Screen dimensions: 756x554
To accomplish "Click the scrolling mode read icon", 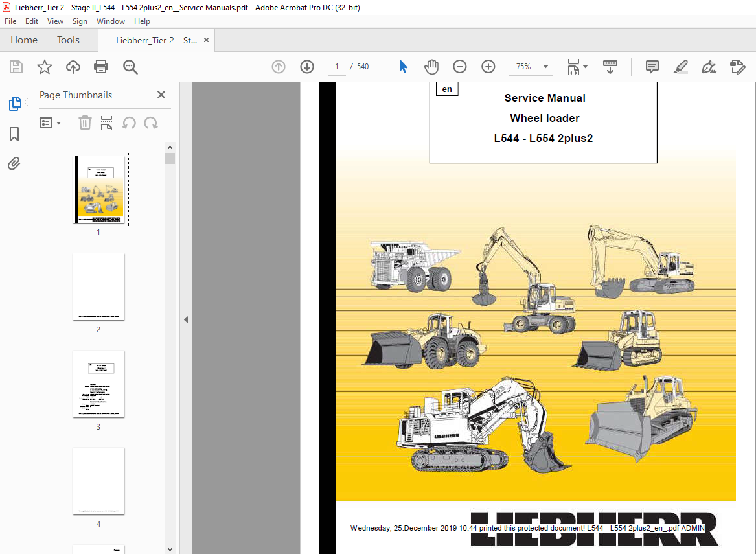I will click(610, 67).
